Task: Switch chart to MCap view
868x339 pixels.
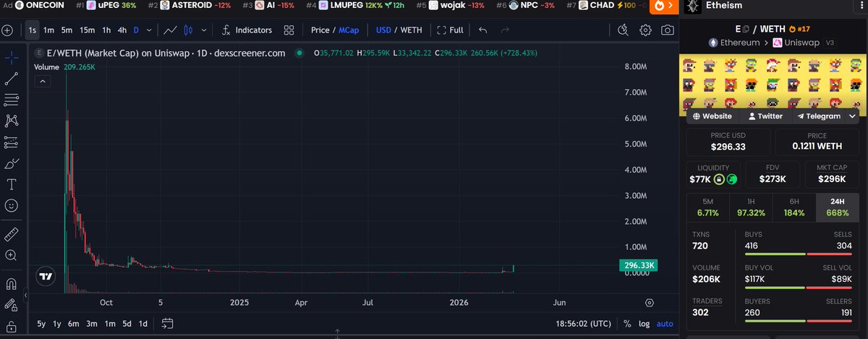Action: pyautogui.click(x=349, y=30)
